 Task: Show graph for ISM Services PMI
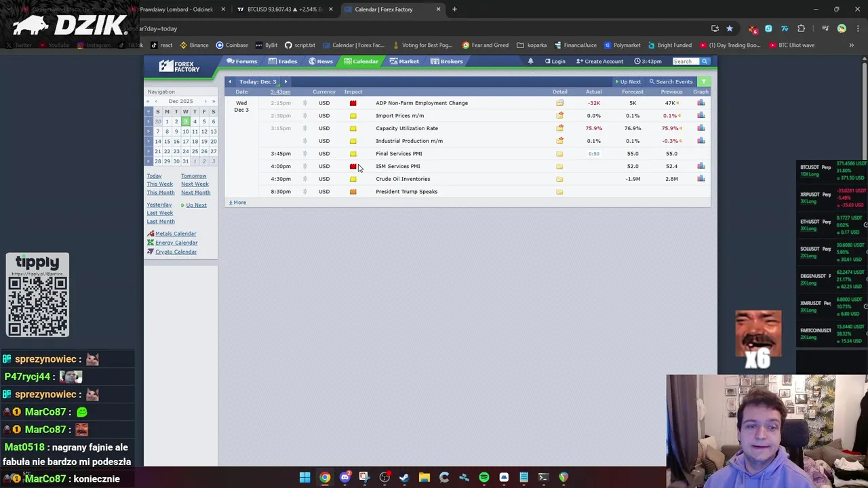coord(701,166)
